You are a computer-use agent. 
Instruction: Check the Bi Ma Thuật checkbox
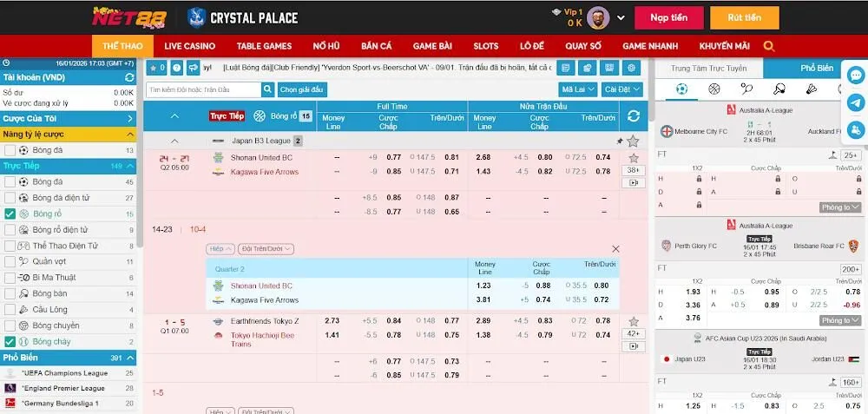click(10, 278)
